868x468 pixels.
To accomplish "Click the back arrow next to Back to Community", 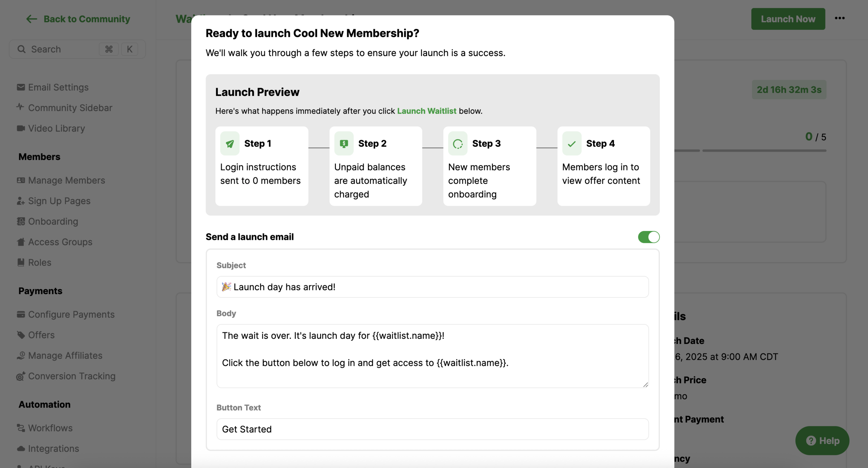I will click(x=31, y=19).
